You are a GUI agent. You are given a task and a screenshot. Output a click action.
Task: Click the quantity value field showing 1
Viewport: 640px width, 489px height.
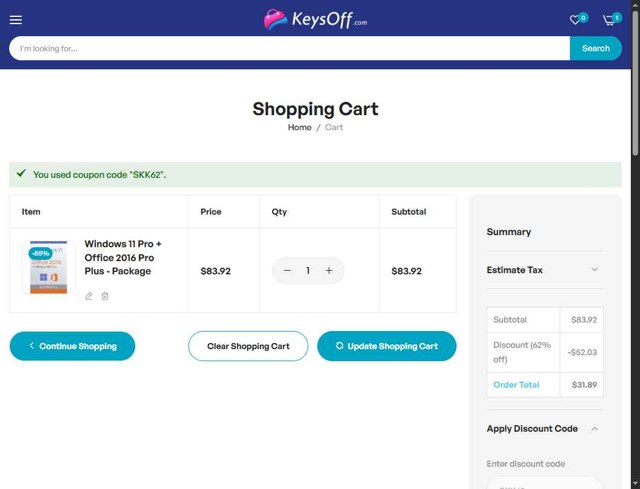coord(308,270)
